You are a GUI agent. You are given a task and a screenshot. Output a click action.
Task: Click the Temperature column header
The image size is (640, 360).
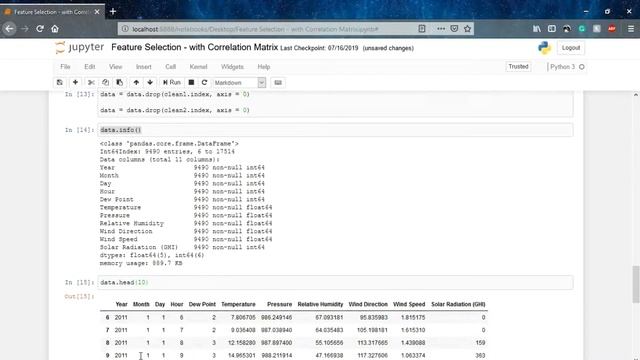[x=238, y=304]
